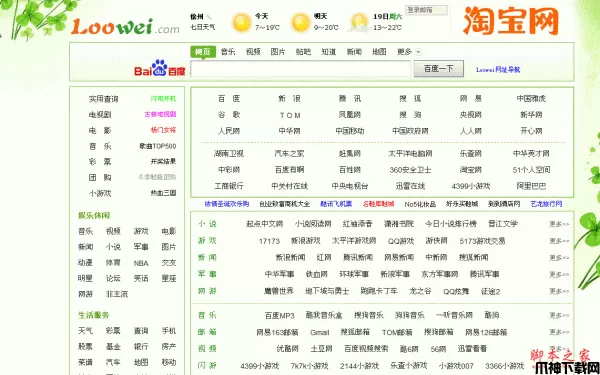Image resolution: width=600 pixels, height=375 pixels.
Task: Expand 更多>> for the 小说 row
Action: tap(559, 224)
